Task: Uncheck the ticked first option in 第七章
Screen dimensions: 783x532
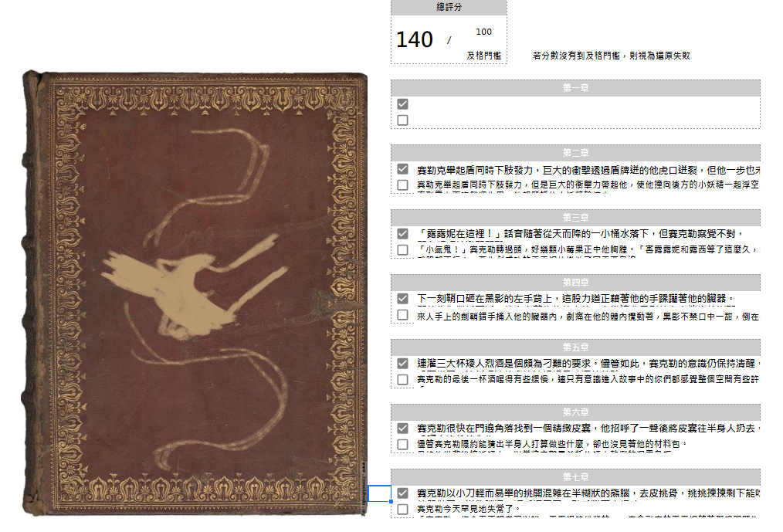Action: pos(402,493)
